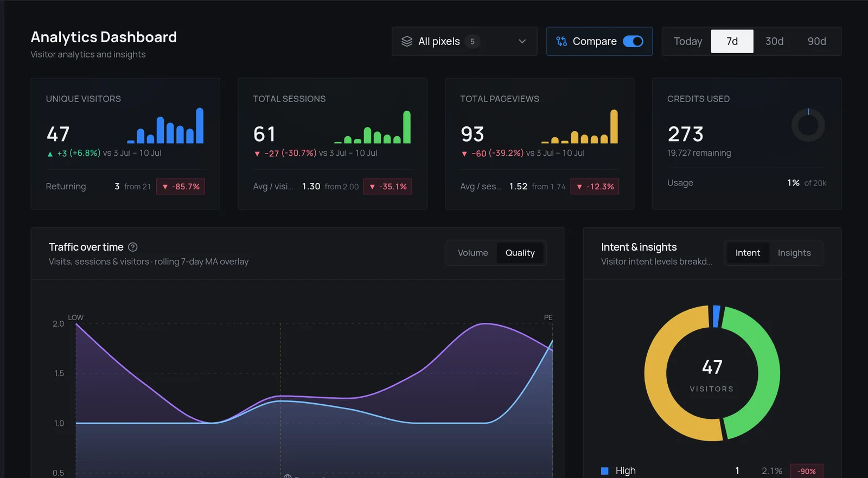Viewport: 868px width, 478px height.
Task: Click the 1% usage value
Action: tap(794, 183)
